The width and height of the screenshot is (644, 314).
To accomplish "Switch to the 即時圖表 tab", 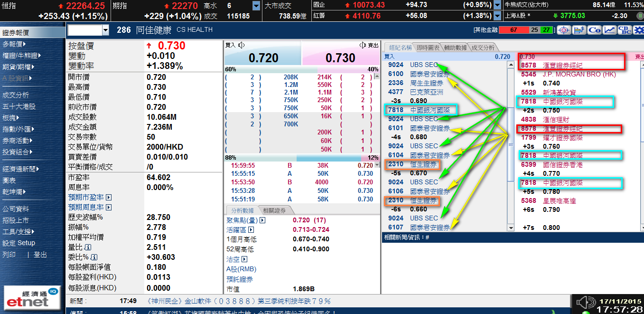I will coord(428,48).
